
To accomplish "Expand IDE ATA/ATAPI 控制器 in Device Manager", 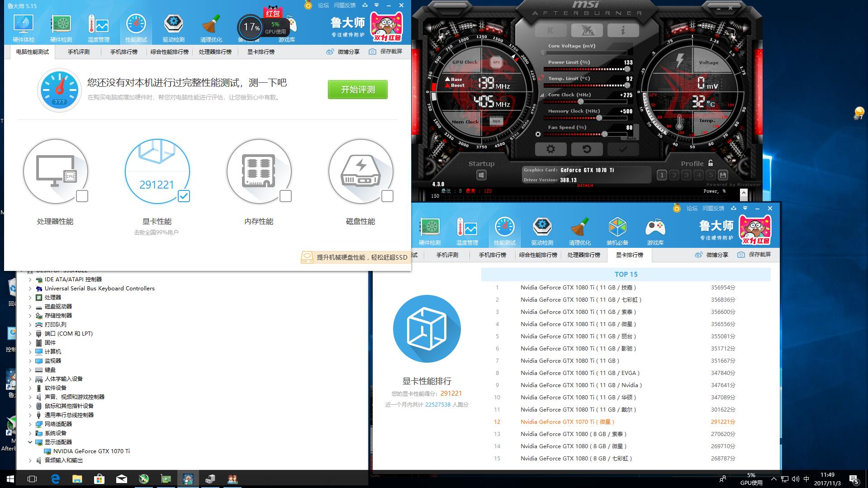I will coord(30,280).
